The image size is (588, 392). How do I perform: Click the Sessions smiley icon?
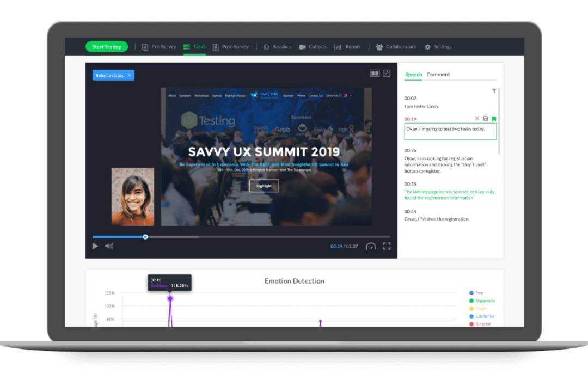click(266, 47)
